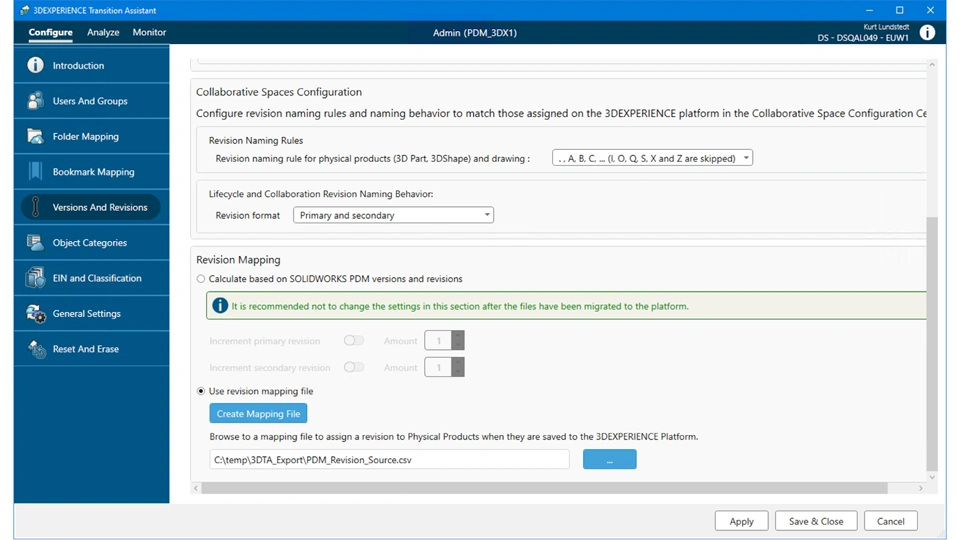Close the Transition Assistant window
Image resolution: width=960 pixels, height=540 pixels.
930,10
